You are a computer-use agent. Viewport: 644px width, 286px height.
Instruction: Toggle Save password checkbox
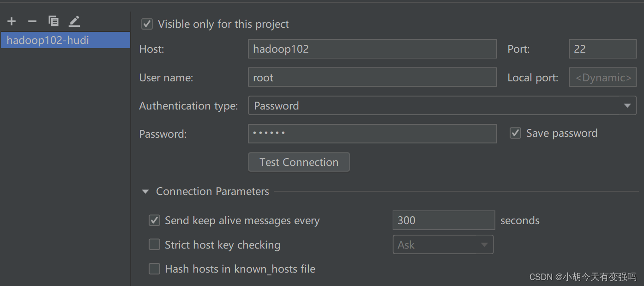515,133
